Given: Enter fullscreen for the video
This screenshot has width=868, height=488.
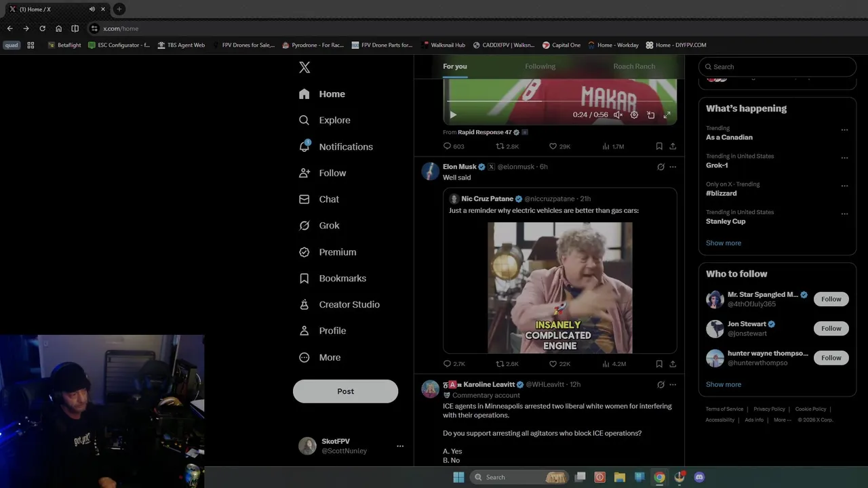Looking at the screenshot, I should pyautogui.click(x=667, y=115).
